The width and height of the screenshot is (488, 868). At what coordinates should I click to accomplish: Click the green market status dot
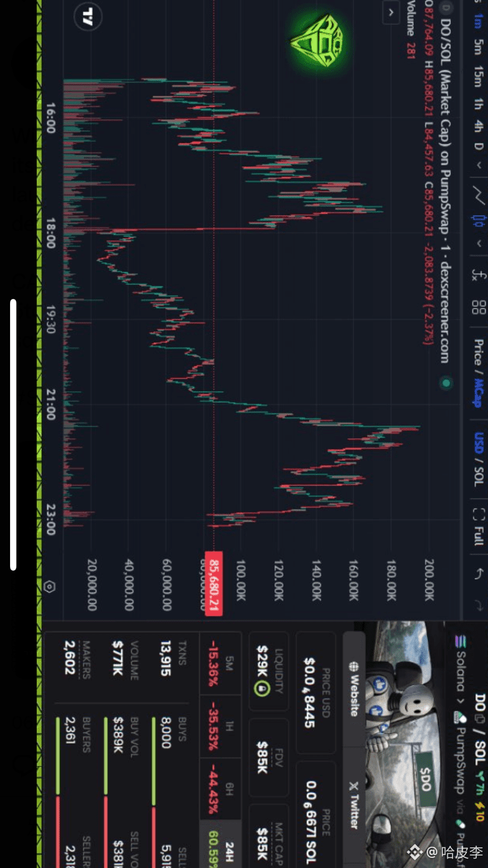pos(446,384)
